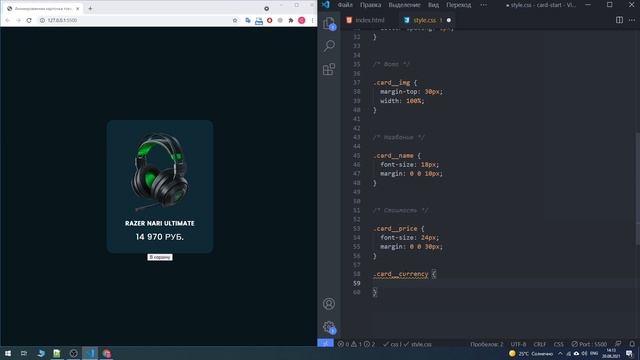The height and width of the screenshot is (360, 640).
Task: Click the '14 970 РУБ.' price text
Action: pos(160,237)
